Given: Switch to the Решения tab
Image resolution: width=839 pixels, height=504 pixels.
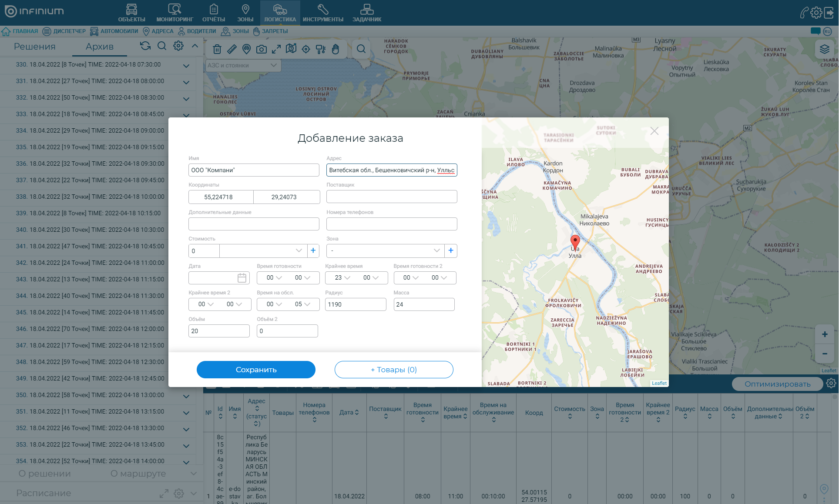Looking at the screenshot, I should point(35,47).
